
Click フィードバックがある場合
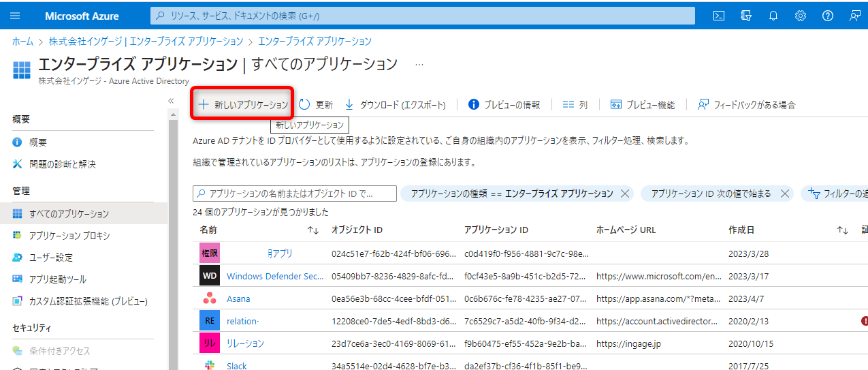point(747,105)
